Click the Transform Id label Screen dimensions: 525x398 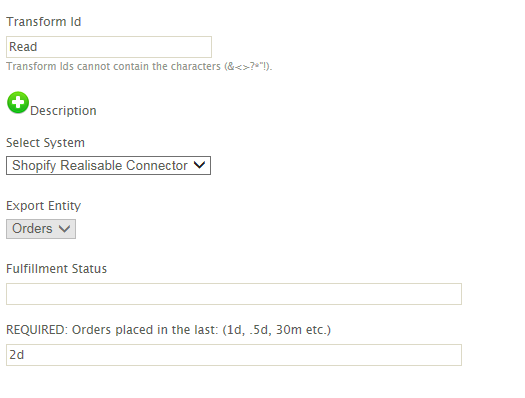pos(44,22)
